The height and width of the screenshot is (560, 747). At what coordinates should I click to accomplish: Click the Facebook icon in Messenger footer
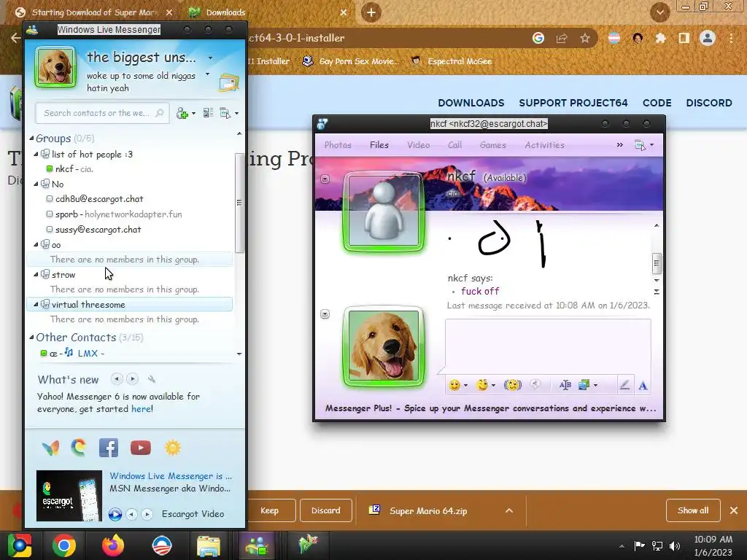(x=109, y=448)
